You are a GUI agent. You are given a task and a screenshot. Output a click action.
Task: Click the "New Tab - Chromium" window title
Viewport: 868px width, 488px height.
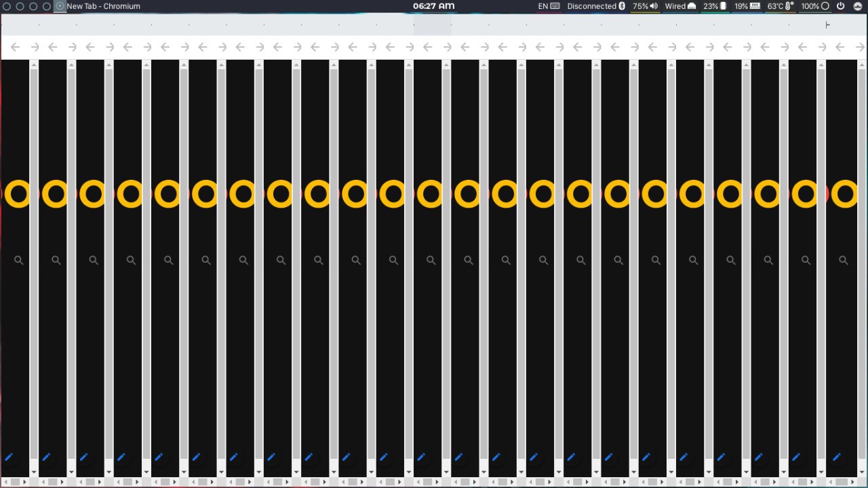click(103, 6)
